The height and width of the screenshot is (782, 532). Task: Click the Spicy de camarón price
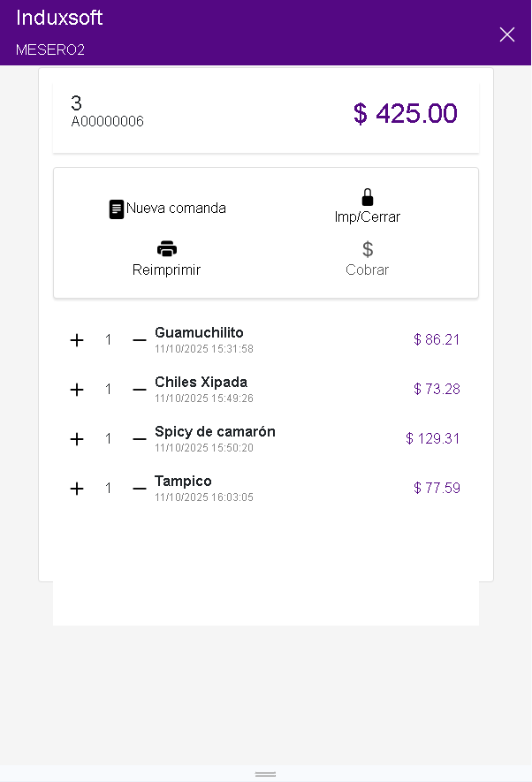(x=432, y=439)
